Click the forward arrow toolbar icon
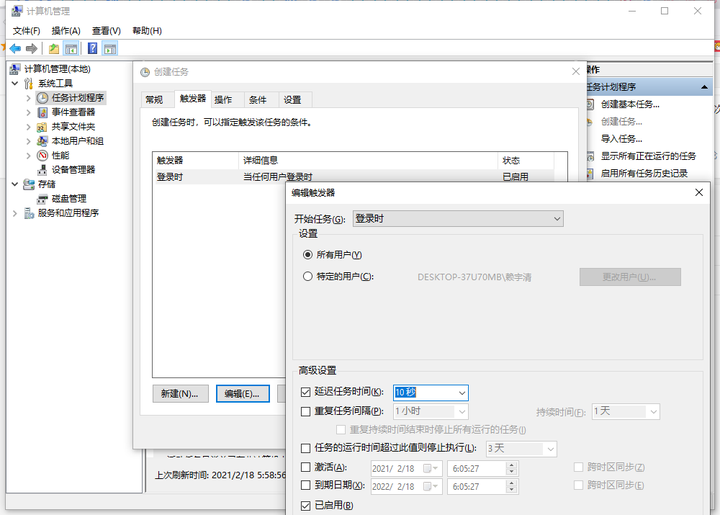Viewport: 720px width, 515px height. (x=32, y=48)
